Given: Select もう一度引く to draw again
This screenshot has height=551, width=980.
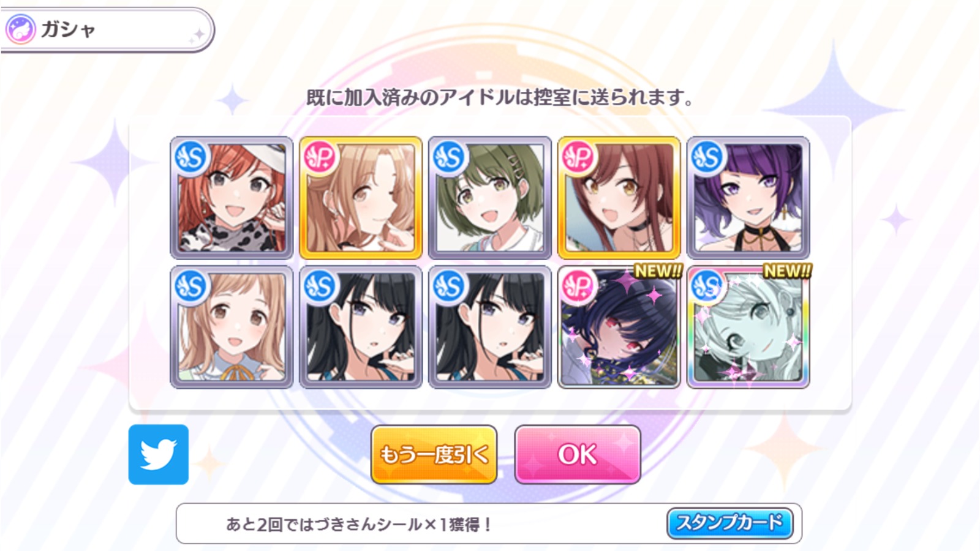Looking at the screenshot, I should pos(434,455).
